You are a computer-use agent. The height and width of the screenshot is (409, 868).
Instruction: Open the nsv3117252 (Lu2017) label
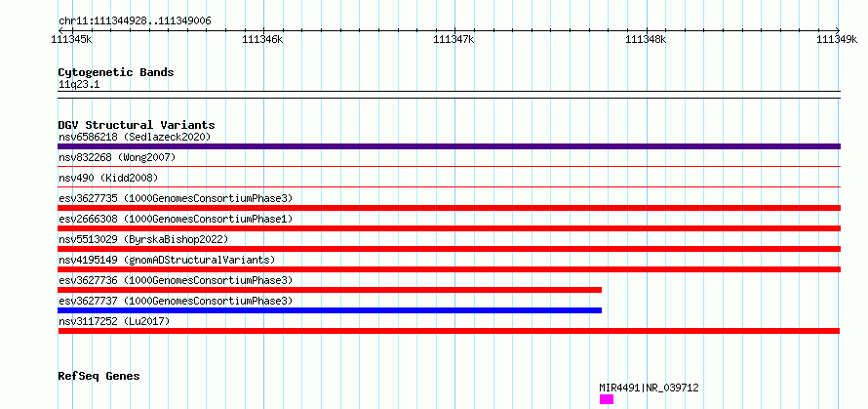click(x=114, y=321)
